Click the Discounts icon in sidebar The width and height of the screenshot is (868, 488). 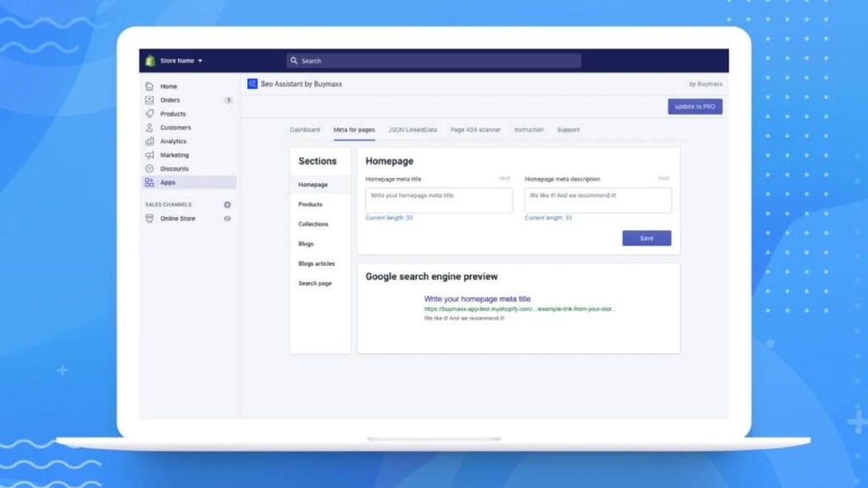(x=149, y=169)
